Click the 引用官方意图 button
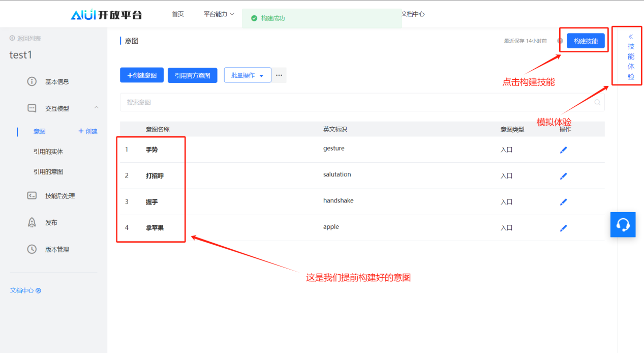Image resolution: width=644 pixels, height=353 pixels. pyautogui.click(x=193, y=76)
